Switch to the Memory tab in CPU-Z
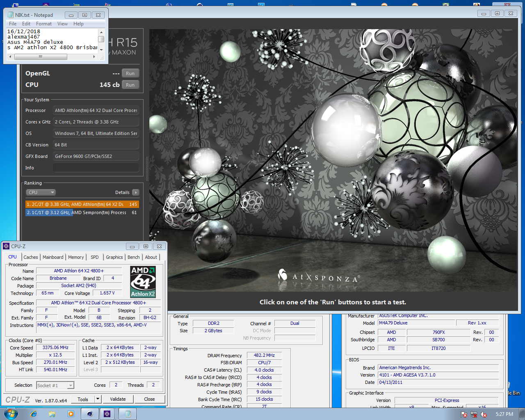 pos(76,257)
